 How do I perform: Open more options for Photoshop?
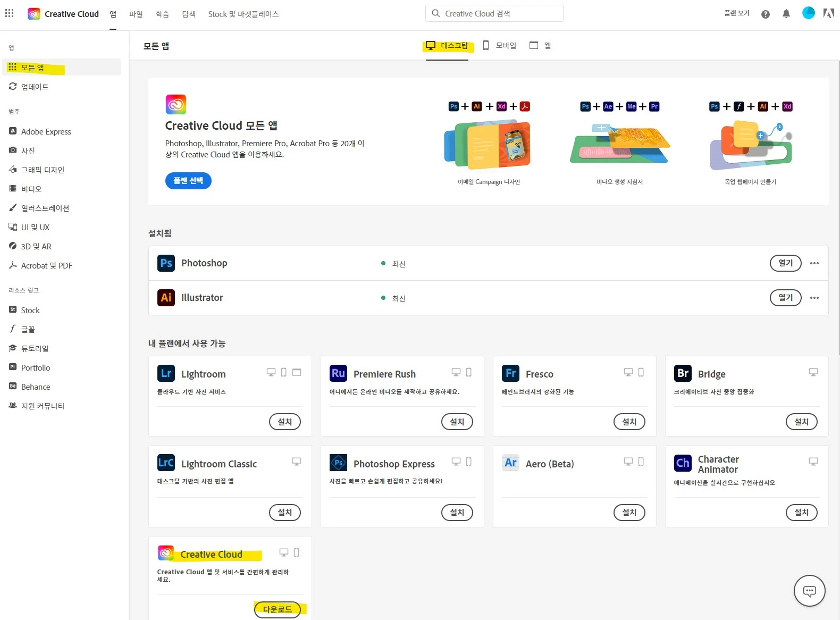coord(814,263)
